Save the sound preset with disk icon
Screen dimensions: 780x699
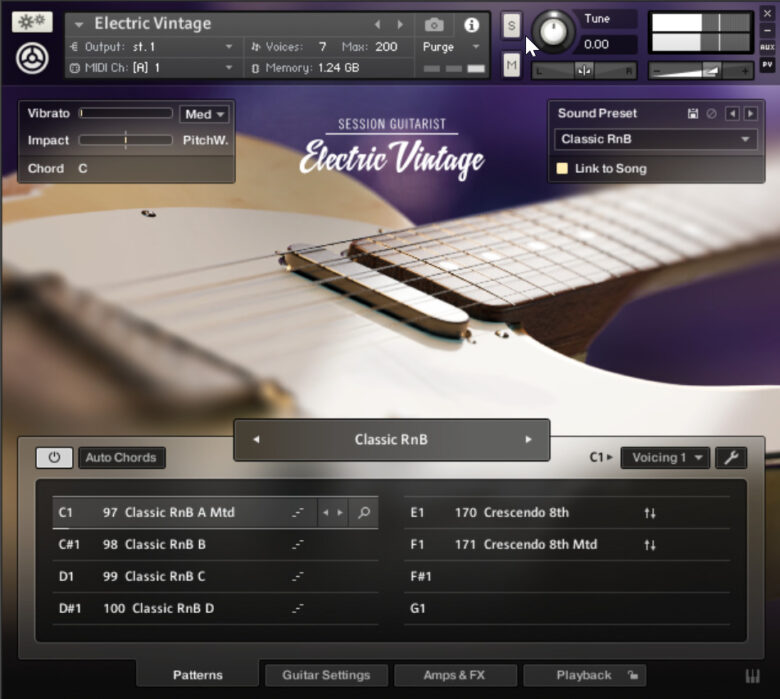pyautogui.click(x=693, y=114)
